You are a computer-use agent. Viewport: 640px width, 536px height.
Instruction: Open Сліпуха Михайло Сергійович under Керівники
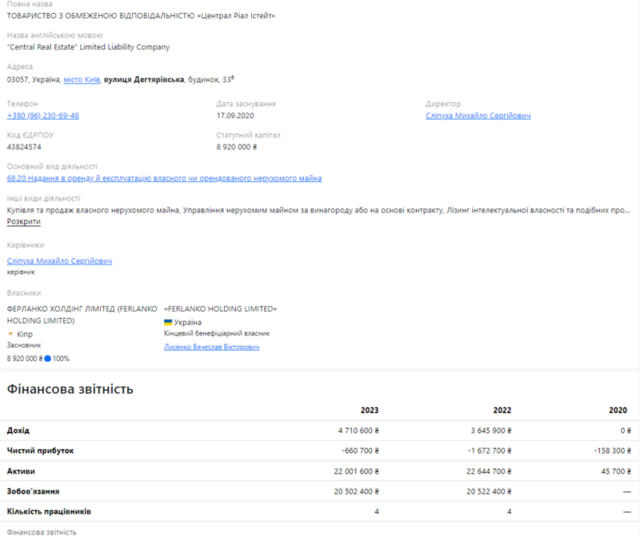[59, 261]
